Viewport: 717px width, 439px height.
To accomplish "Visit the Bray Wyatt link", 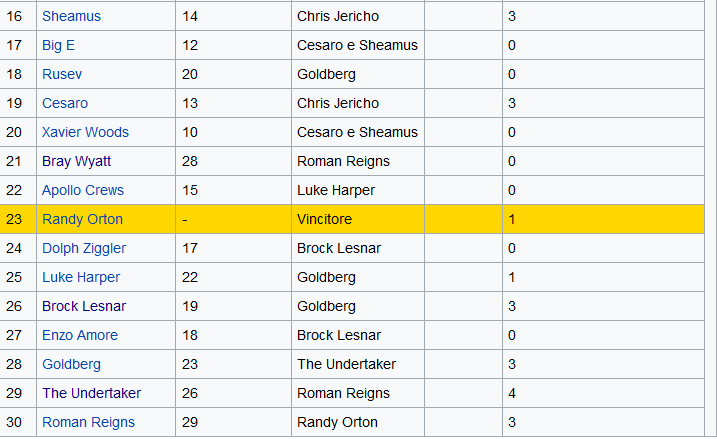I will point(76,161).
